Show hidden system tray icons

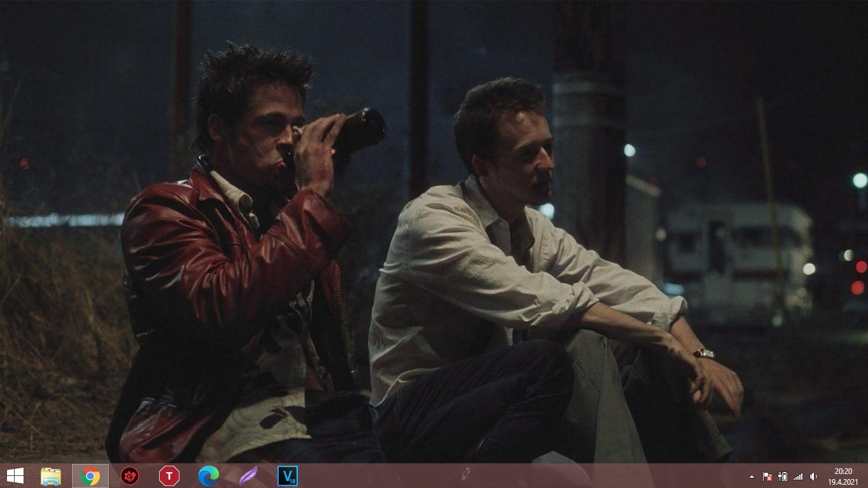(x=752, y=477)
